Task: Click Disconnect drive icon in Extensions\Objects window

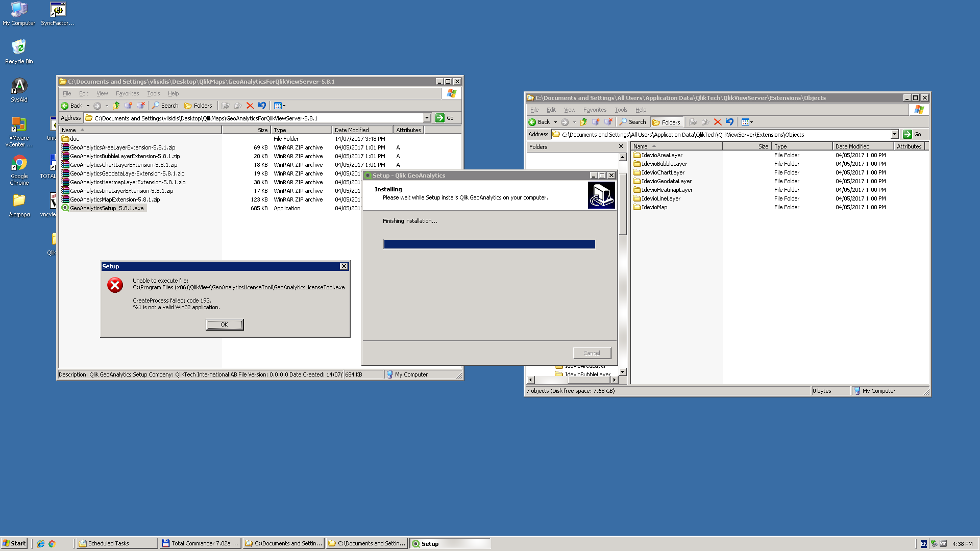Action: click(608, 122)
